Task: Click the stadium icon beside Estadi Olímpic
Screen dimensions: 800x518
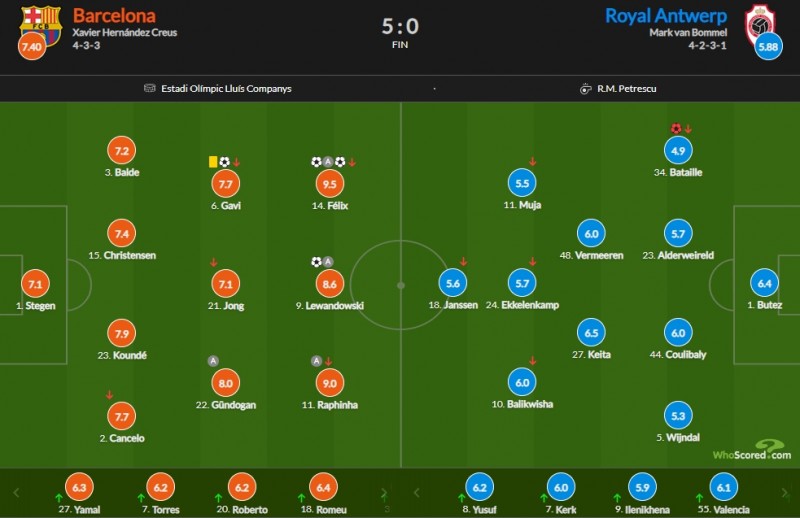Action: tap(149, 88)
